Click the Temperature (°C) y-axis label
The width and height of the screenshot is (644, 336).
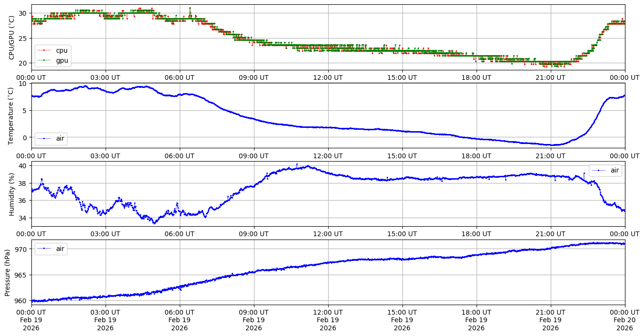point(11,115)
